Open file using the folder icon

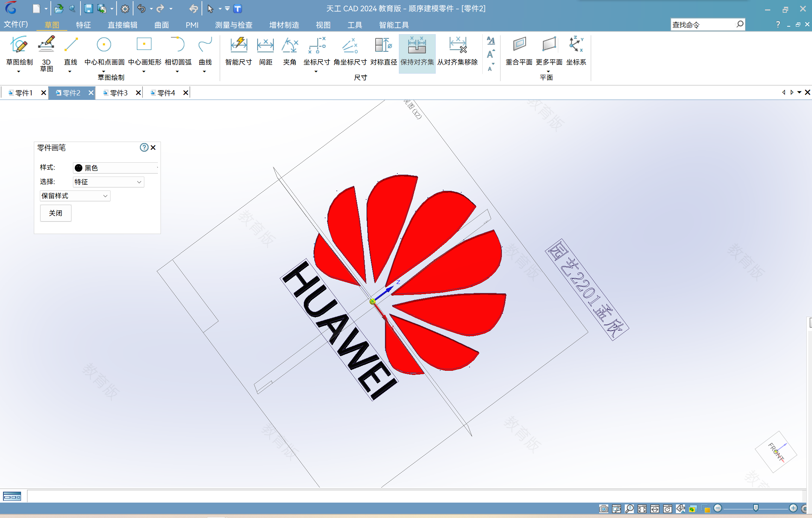[59, 9]
